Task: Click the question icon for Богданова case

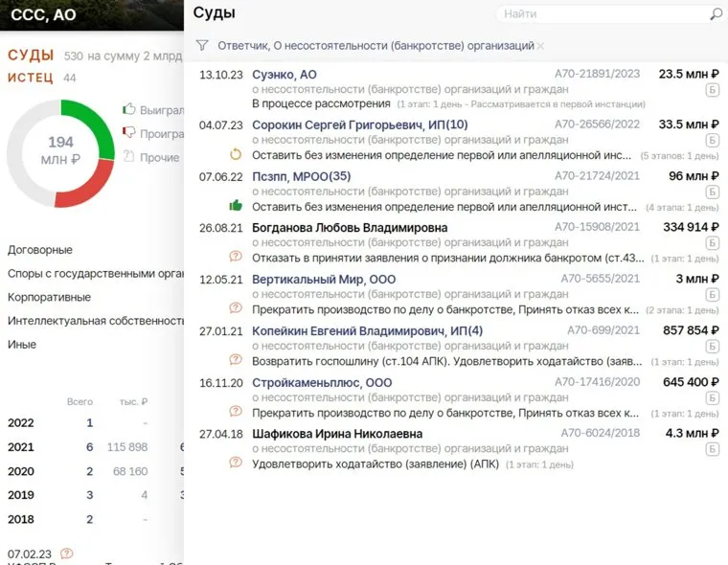Action: [x=236, y=257]
